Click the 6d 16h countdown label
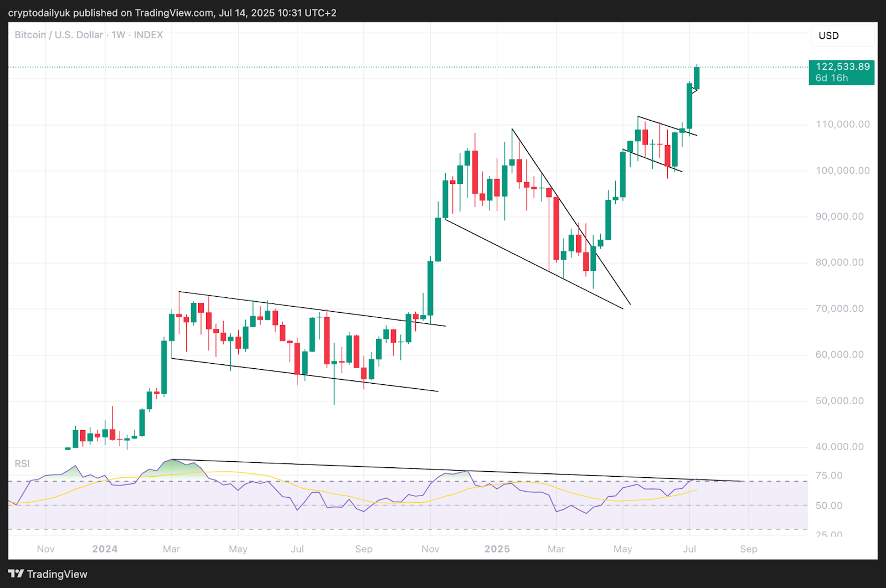The width and height of the screenshot is (886, 588). [x=832, y=78]
